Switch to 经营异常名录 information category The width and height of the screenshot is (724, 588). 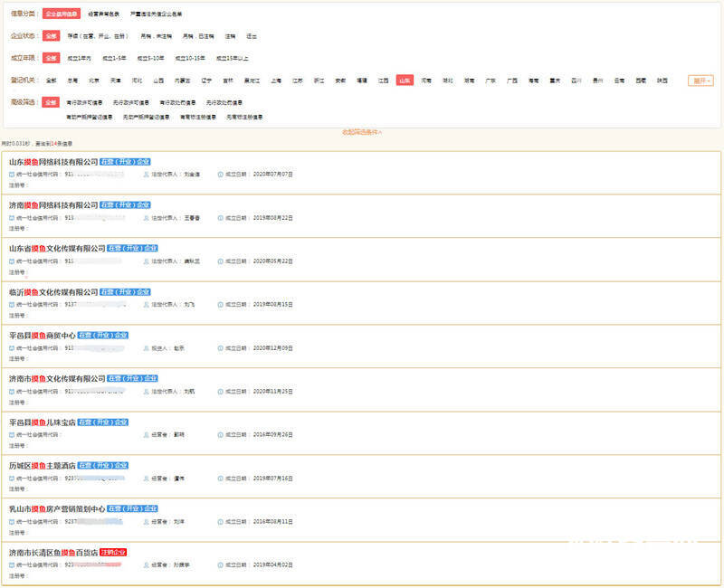[x=105, y=14]
